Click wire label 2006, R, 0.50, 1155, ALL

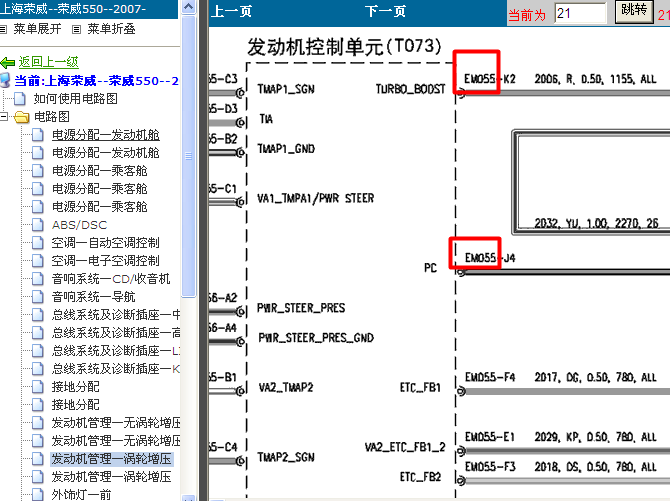pyautogui.click(x=595, y=79)
